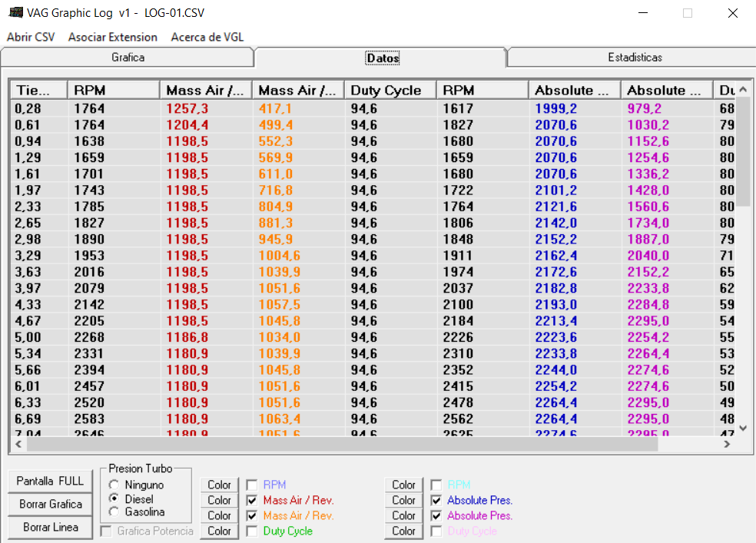This screenshot has width=756, height=543.
Task: Click Color button for orange Mass Air
Action: 220,515
